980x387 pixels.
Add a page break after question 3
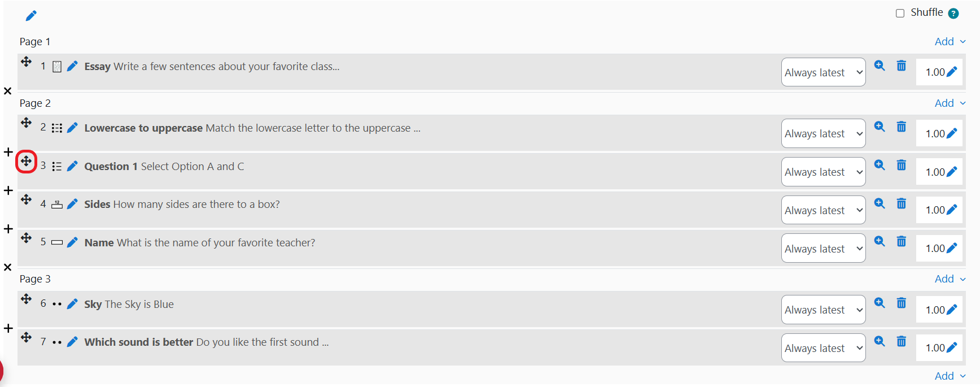pyautogui.click(x=8, y=190)
